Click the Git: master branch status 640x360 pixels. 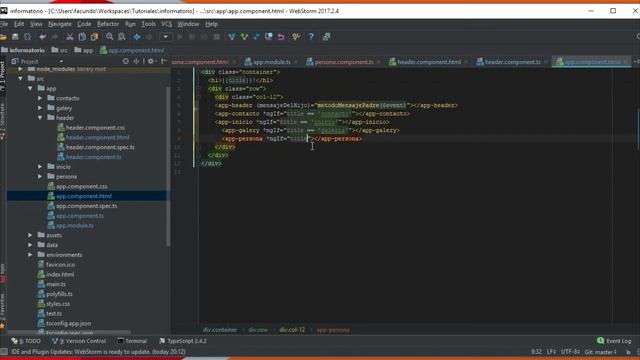point(600,352)
